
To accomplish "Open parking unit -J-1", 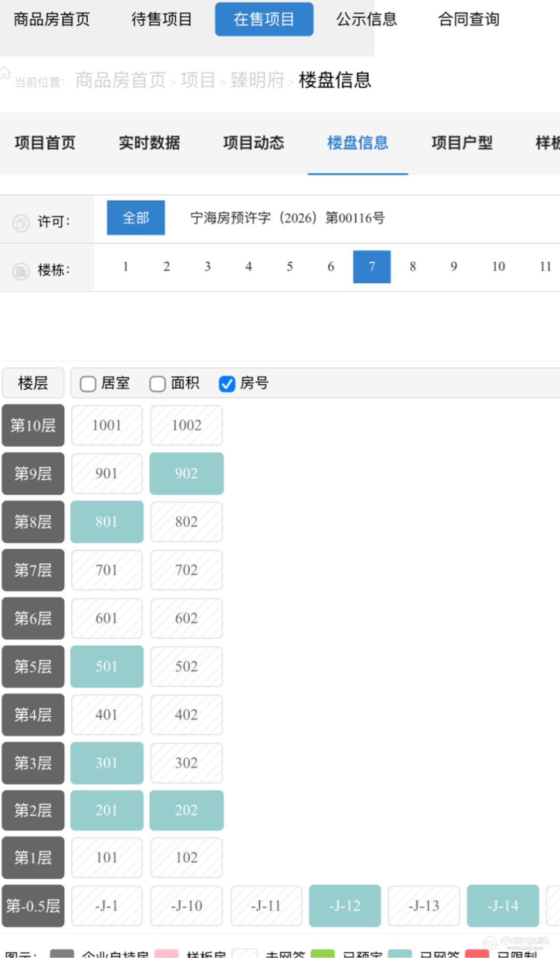I will click(x=107, y=906).
